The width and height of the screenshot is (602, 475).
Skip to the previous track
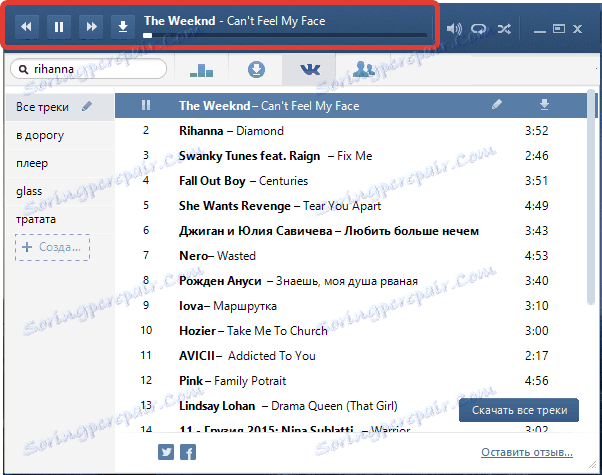point(26,27)
